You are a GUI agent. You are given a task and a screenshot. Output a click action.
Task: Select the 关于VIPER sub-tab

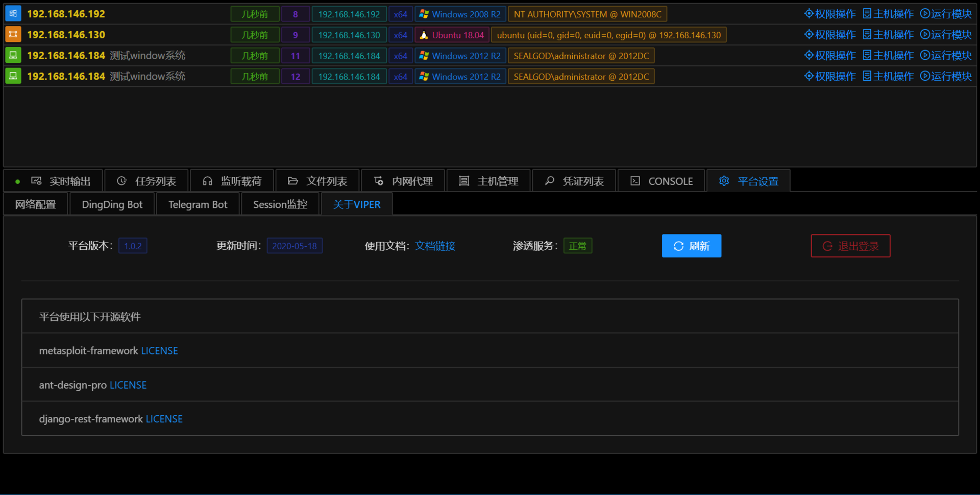coord(357,204)
